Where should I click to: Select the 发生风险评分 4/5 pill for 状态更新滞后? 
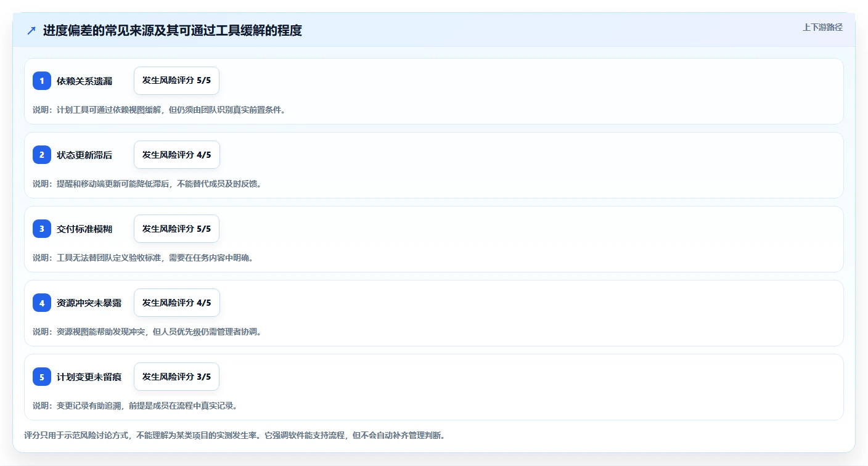[176, 155]
